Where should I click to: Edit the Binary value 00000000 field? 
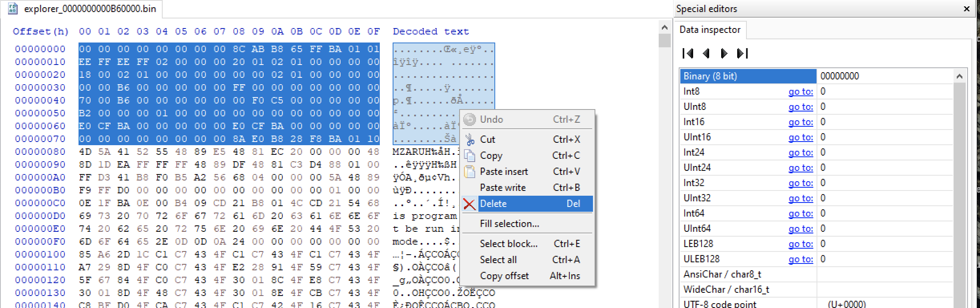[x=885, y=76]
